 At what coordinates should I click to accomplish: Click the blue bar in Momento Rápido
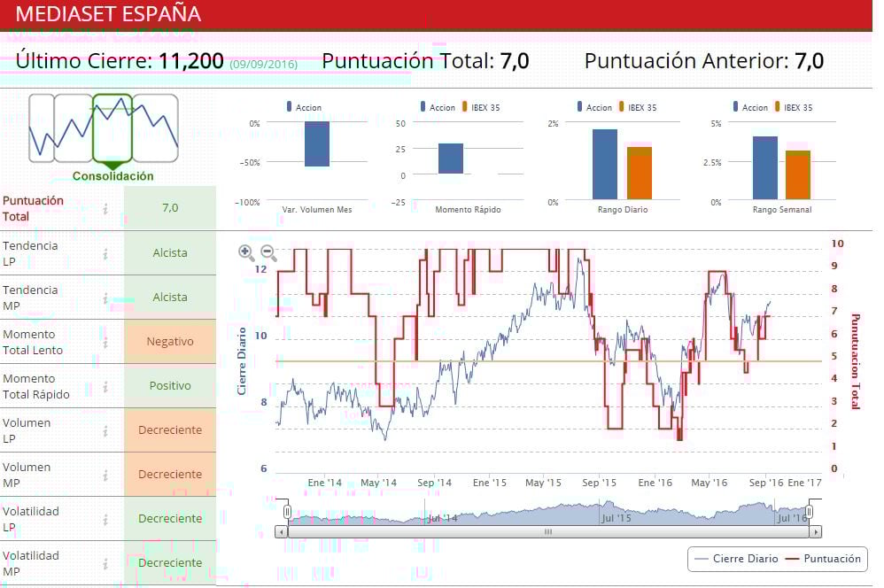coord(451,159)
